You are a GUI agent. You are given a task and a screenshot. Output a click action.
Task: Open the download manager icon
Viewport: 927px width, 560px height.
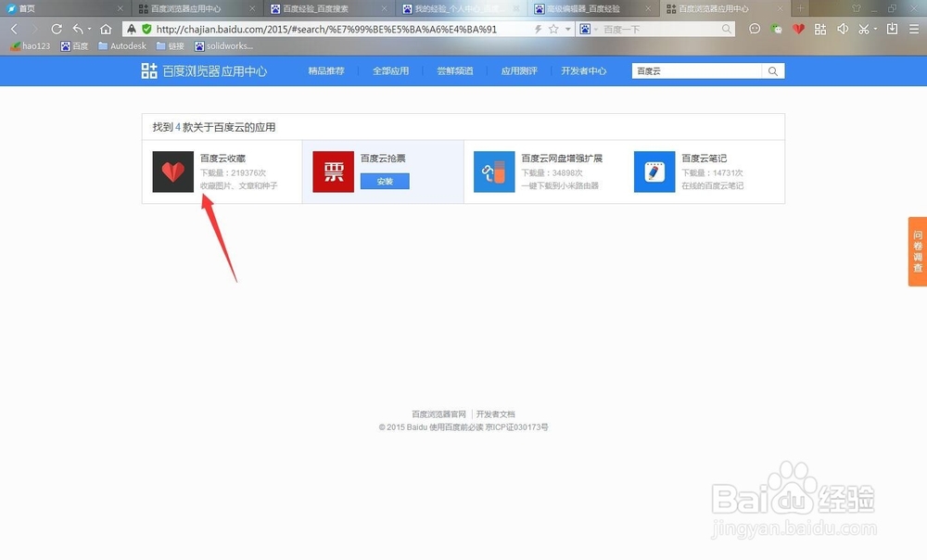(892, 29)
